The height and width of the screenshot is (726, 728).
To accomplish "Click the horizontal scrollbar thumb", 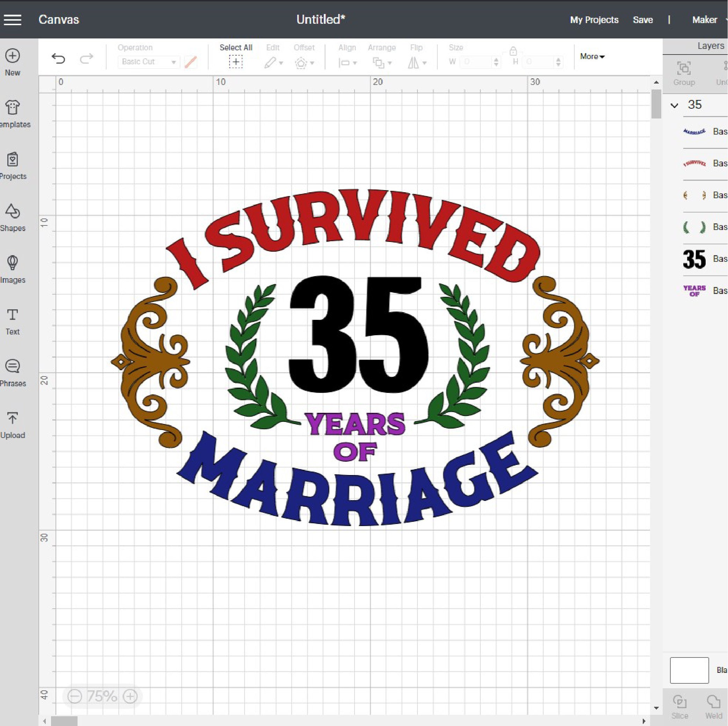I will (64, 721).
